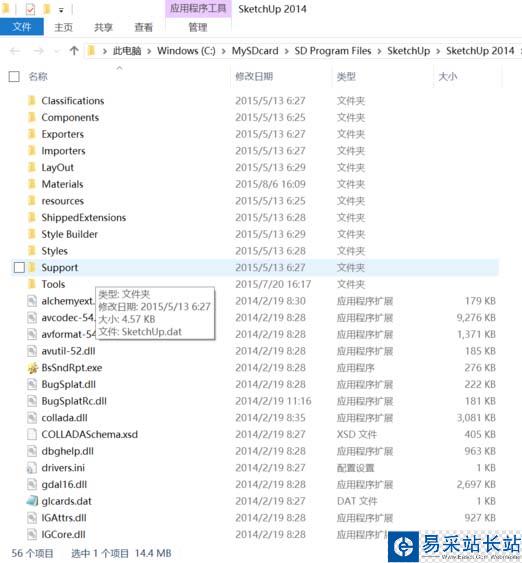Click MySDcard breadcrumb in address bar
522x563 pixels.
(x=255, y=51)
